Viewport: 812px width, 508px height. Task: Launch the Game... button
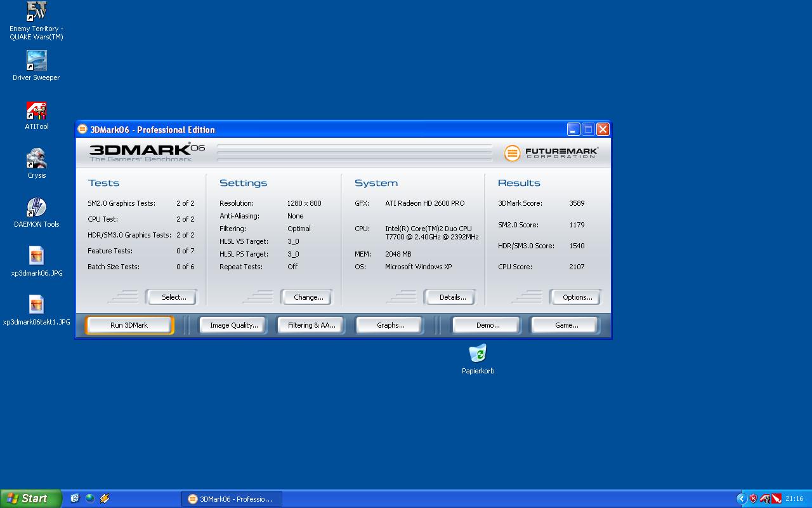point(565,325)
